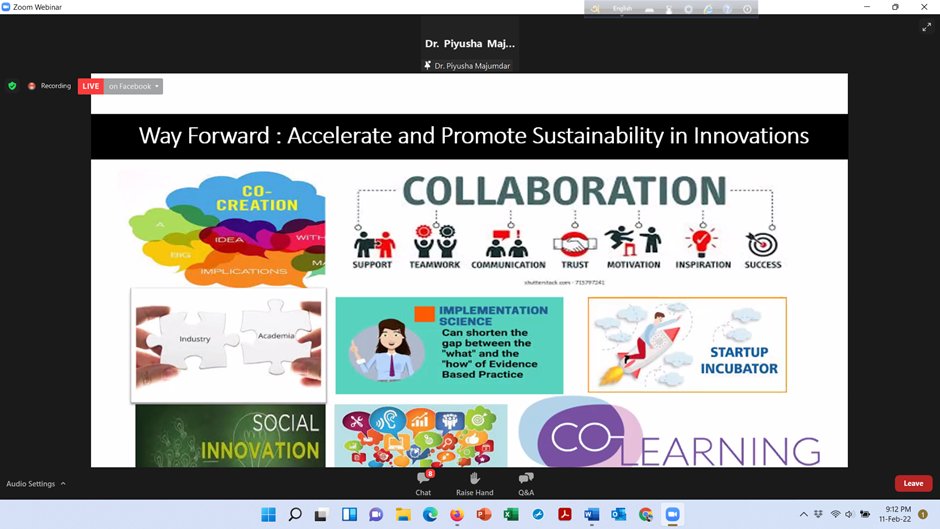Click the English language selector in the language toolbar

622,8
